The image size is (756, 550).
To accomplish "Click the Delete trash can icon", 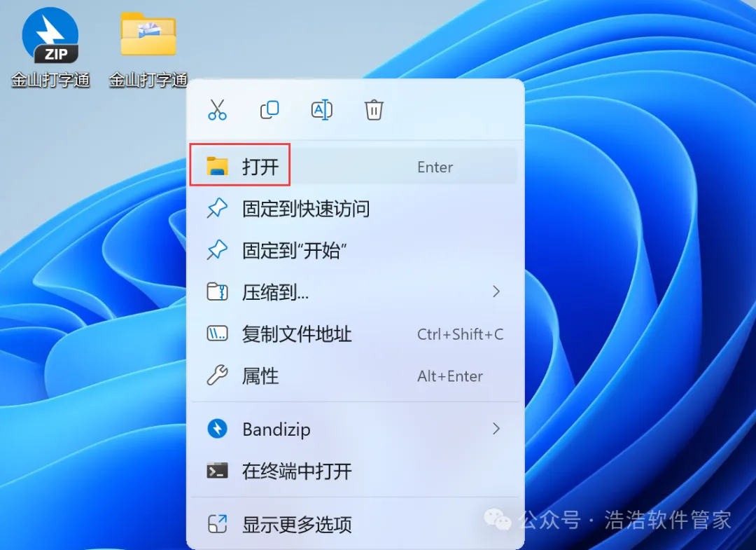I will [374, 110].
